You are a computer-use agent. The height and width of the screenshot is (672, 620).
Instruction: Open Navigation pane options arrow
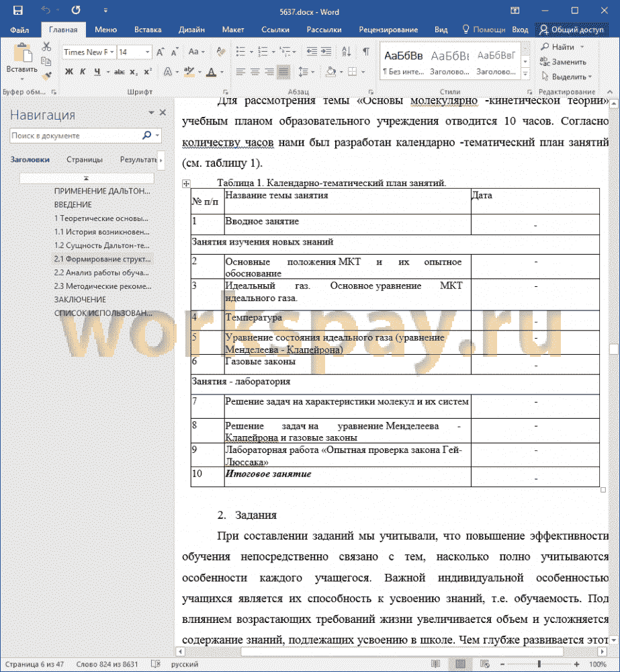click(x=151, y=112)
